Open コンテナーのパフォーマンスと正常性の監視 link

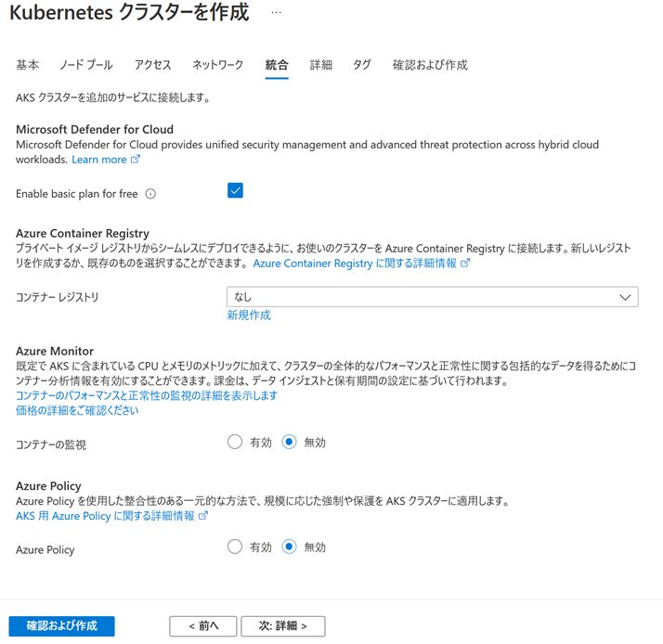pyautogui.click(x=147, y=395)
